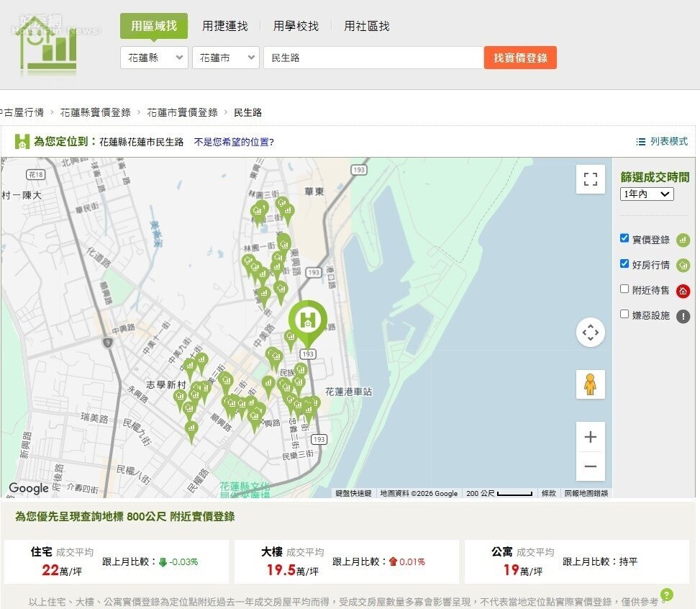Select the 用區域找 tab
This screenshot has height=609, width=700.
click(153, 26)
